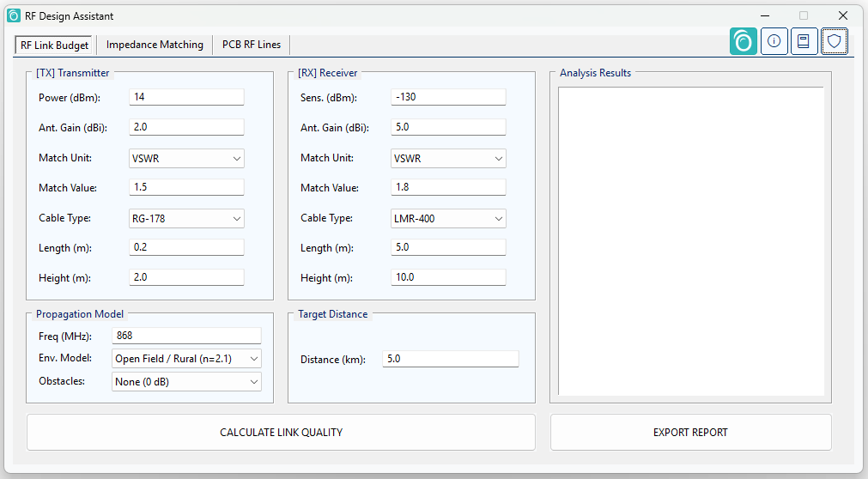Click the teal app logo icon
868x479 pixels.
point(744,41)
